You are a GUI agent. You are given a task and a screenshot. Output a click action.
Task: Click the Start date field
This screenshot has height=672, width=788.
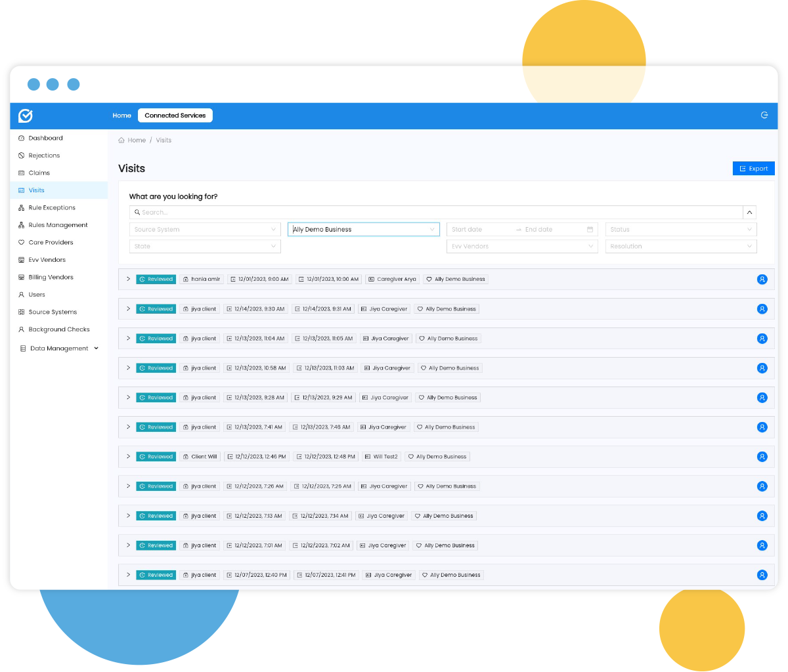479,230
